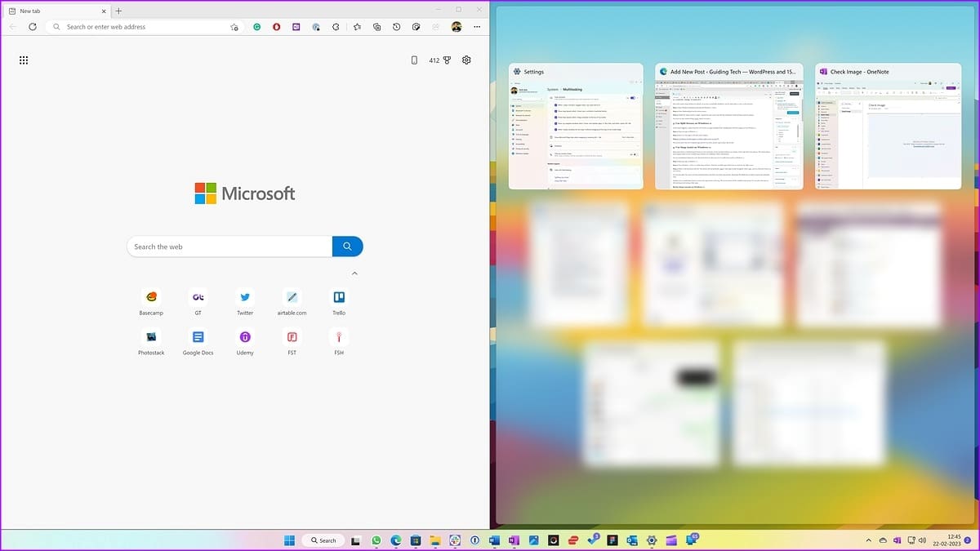Open Outlook from the taskbar

click(x=632, y=540)
